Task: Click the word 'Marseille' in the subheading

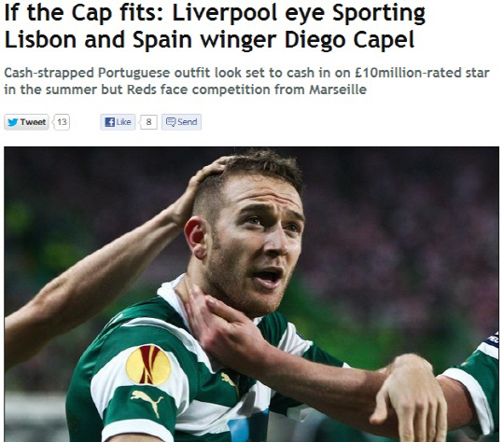Action: [338, 90]
